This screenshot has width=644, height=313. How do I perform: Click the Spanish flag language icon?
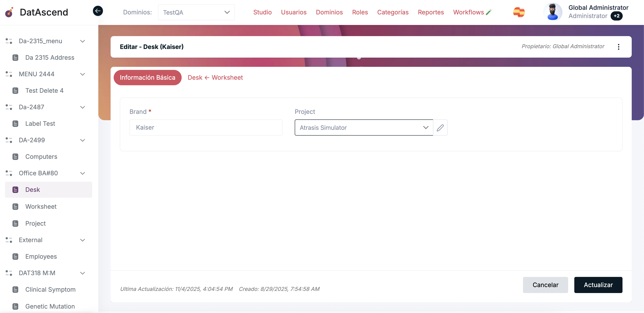(x=519, y=12)
